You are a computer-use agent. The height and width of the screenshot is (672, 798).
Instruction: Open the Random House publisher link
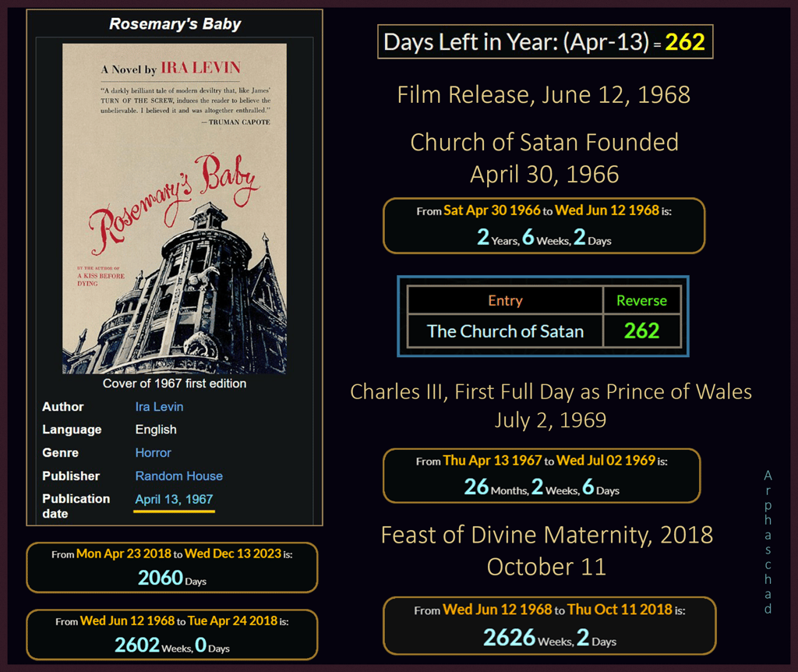coord(178,476)
